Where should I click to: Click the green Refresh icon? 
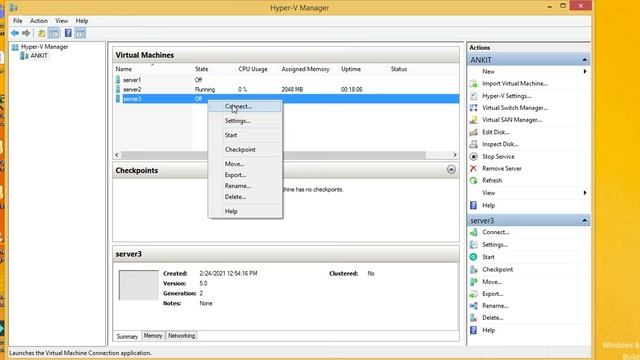[x=473, y=180]
